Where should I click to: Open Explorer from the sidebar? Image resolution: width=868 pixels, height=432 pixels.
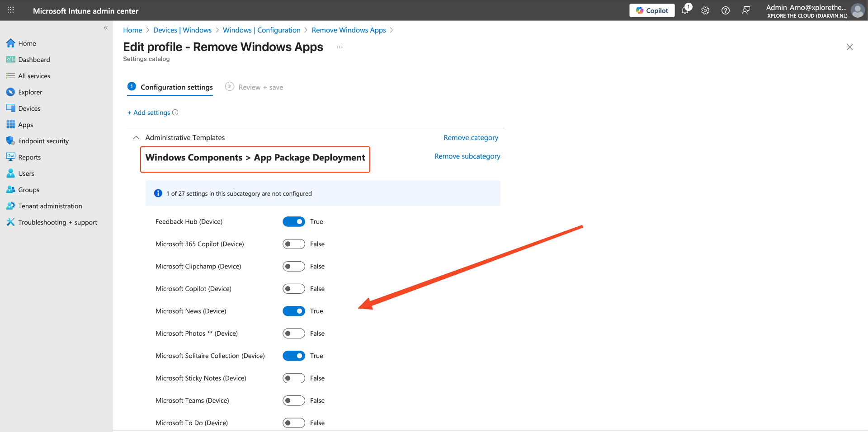point(29,92)
